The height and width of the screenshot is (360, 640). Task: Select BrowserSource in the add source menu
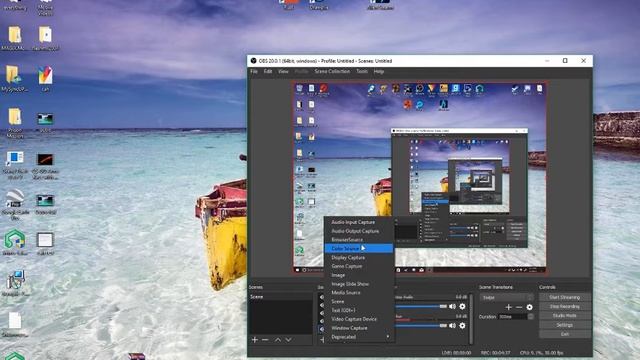click(359, 240)
